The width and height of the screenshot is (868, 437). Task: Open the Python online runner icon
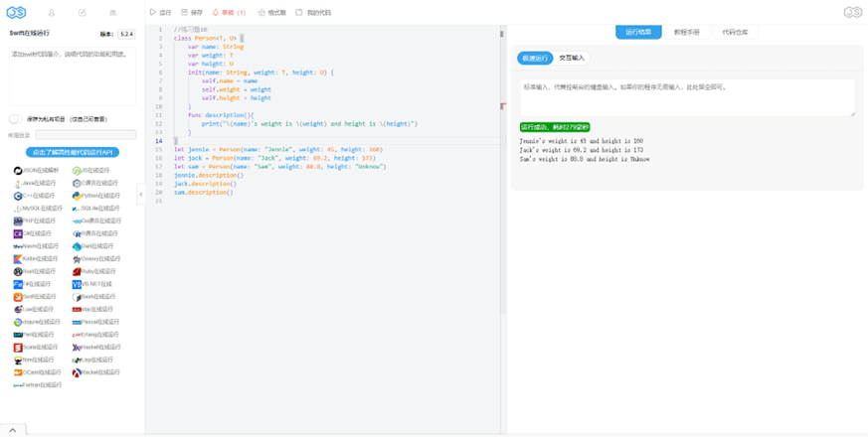tap(77, 196)
